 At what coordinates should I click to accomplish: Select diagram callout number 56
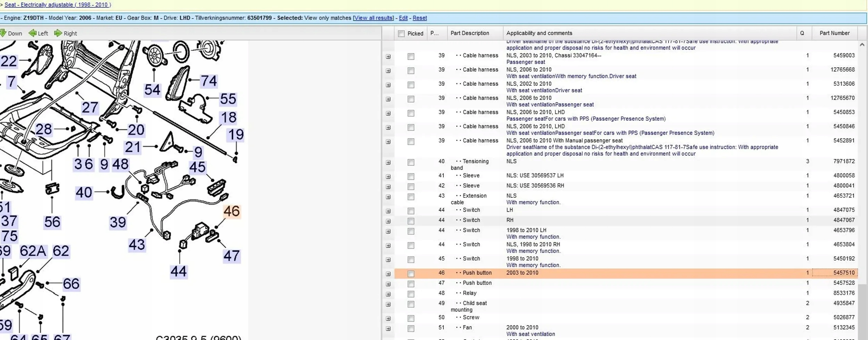52,222
